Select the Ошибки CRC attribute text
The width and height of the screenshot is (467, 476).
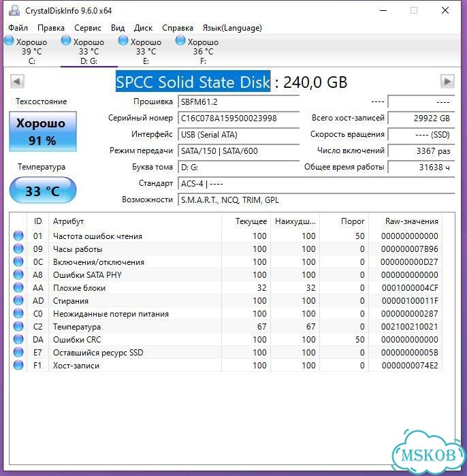point(77,340)
